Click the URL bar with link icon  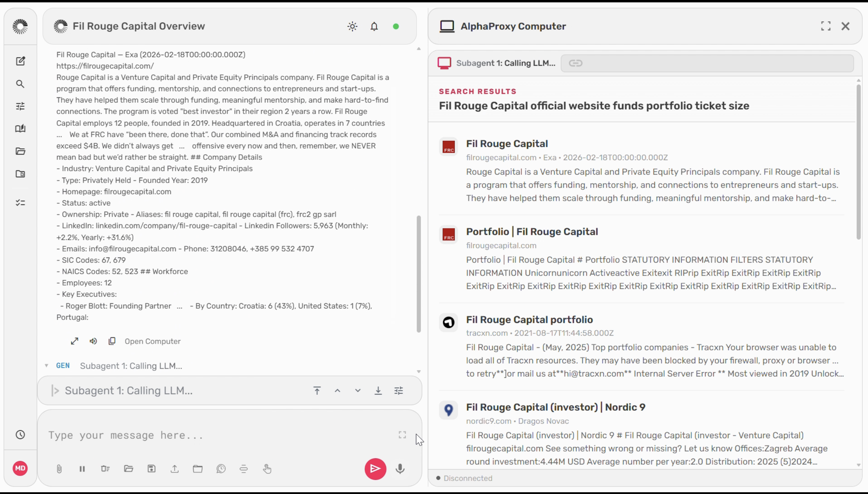click(707, 63)
